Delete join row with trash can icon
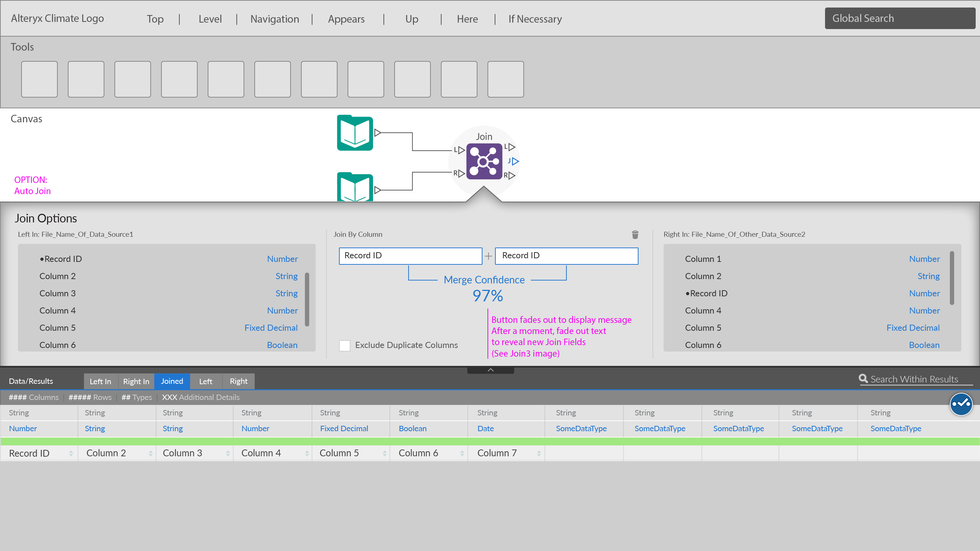This screenshot has height=551, width=980. pyautogui.click(x=635, y=234)
